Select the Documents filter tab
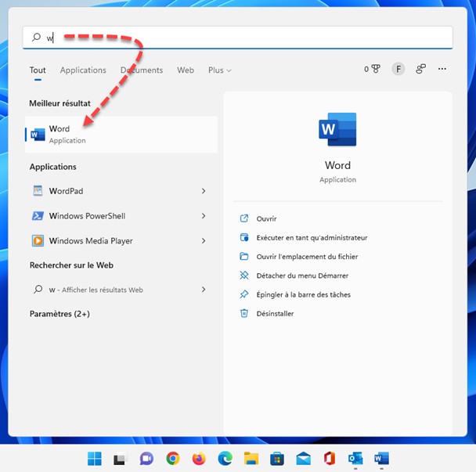 pyautogui.click(x=142, y=70)
